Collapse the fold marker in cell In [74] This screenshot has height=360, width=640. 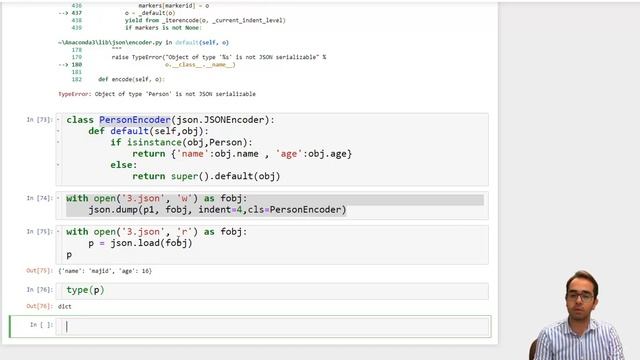58,198
